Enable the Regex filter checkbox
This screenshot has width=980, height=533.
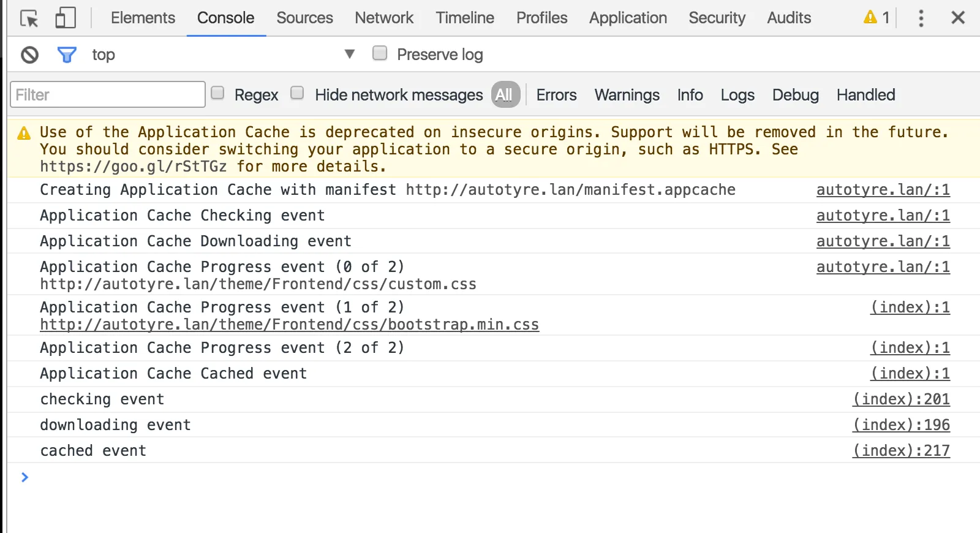217,93
